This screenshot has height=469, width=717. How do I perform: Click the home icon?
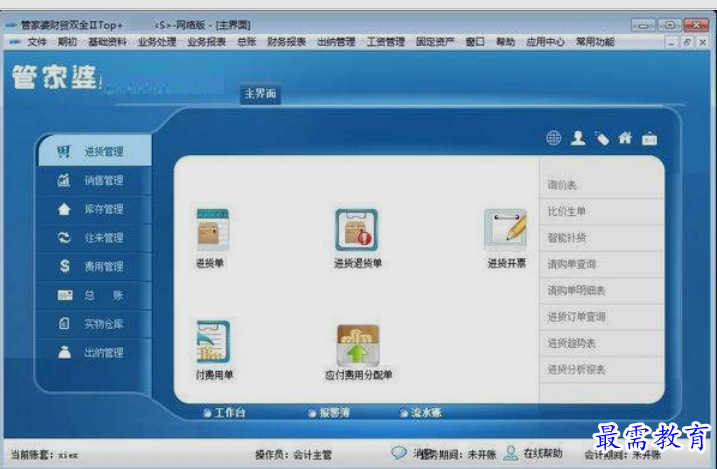coord(625,138)
